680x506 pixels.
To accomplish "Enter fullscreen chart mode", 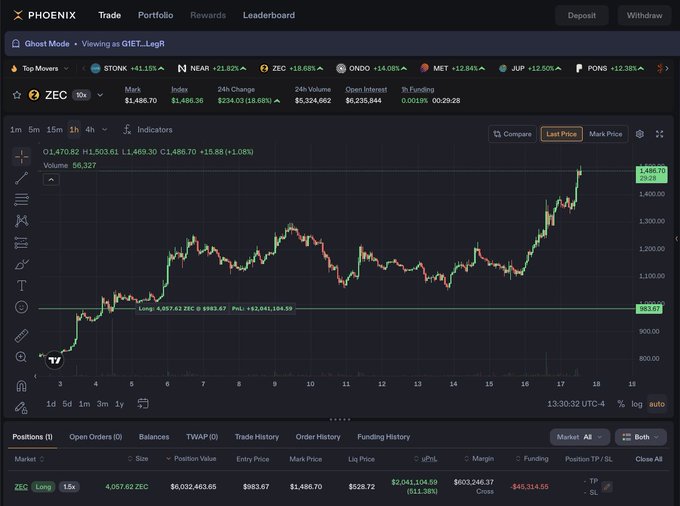I will (660, 134).
